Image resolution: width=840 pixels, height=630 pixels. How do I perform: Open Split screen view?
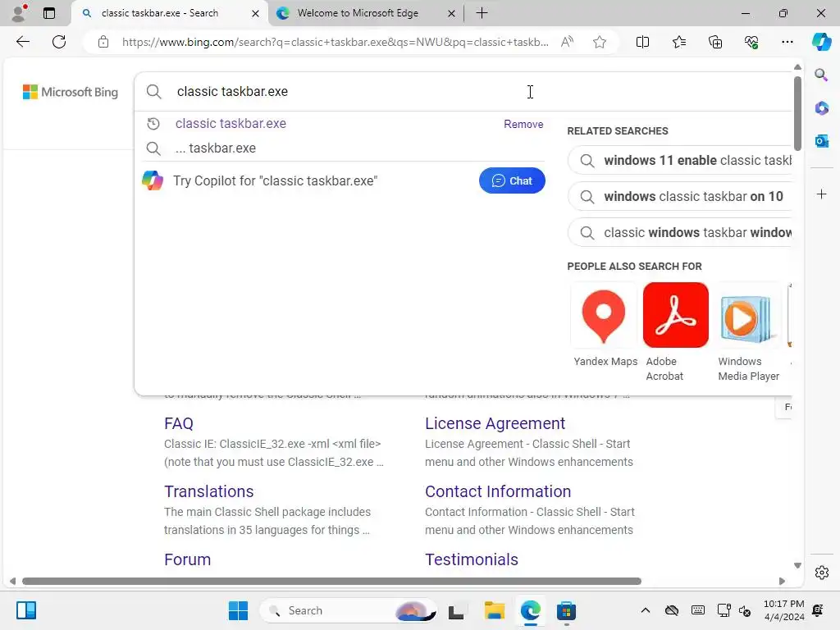(x=642, y=42)
